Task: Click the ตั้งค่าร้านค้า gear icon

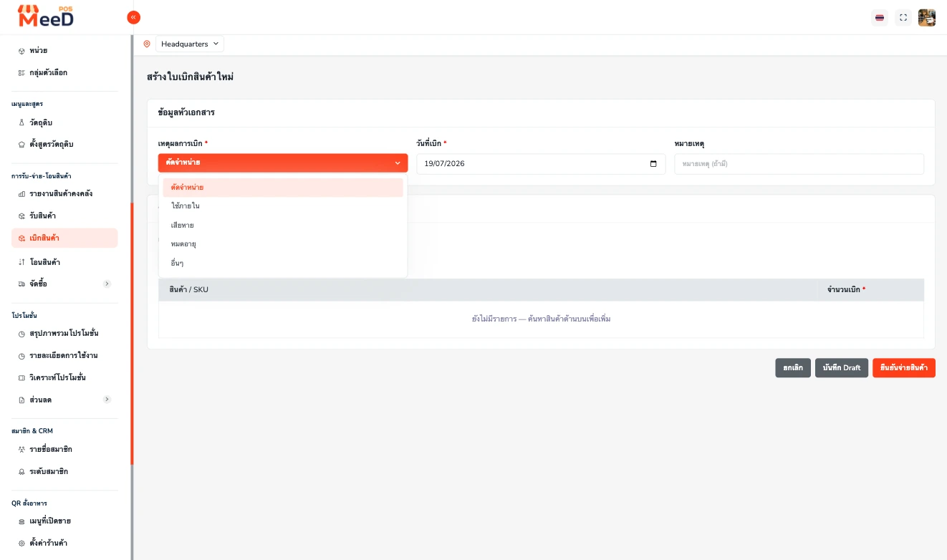Action: tap(21, 544)
